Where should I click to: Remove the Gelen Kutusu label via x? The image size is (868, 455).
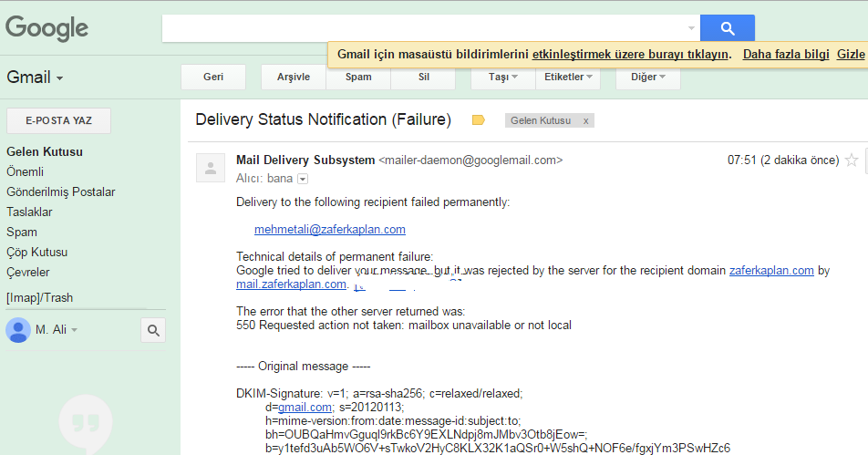point(585,120)
